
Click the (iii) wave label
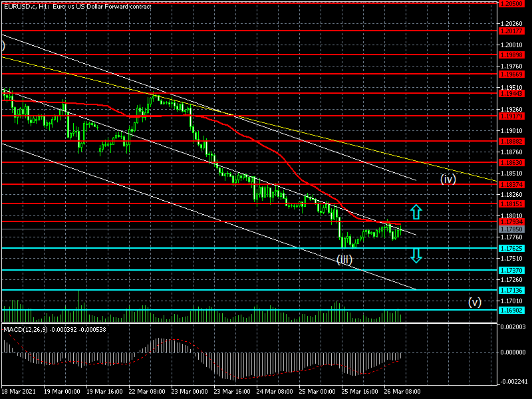click(344, 260)
